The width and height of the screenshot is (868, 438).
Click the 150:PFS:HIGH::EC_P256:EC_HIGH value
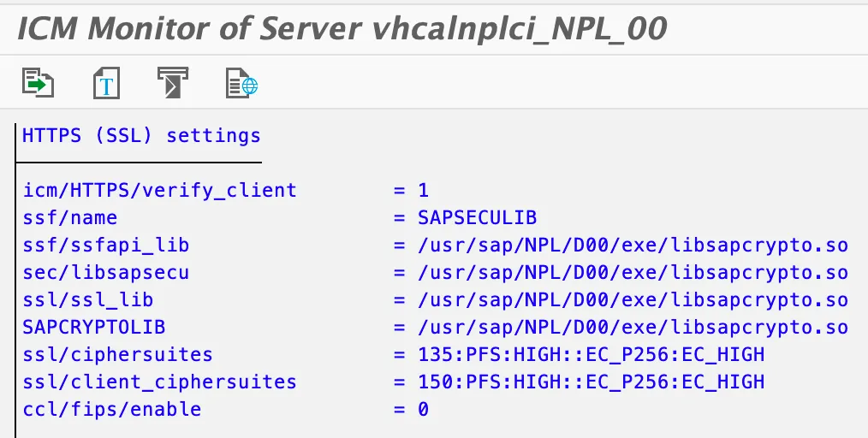point(591,382)
